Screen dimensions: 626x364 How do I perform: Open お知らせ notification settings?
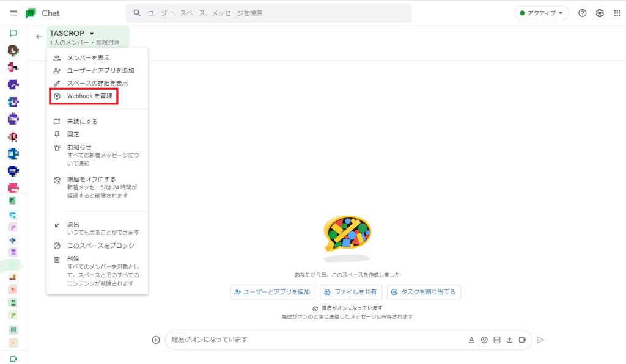point(97,155)
